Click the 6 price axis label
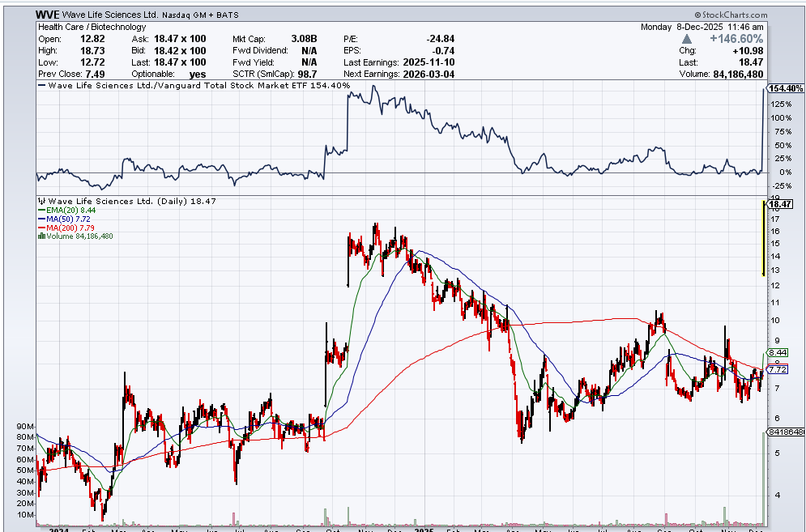This screenshot has height=532, width=806. [x=777, y=418]
